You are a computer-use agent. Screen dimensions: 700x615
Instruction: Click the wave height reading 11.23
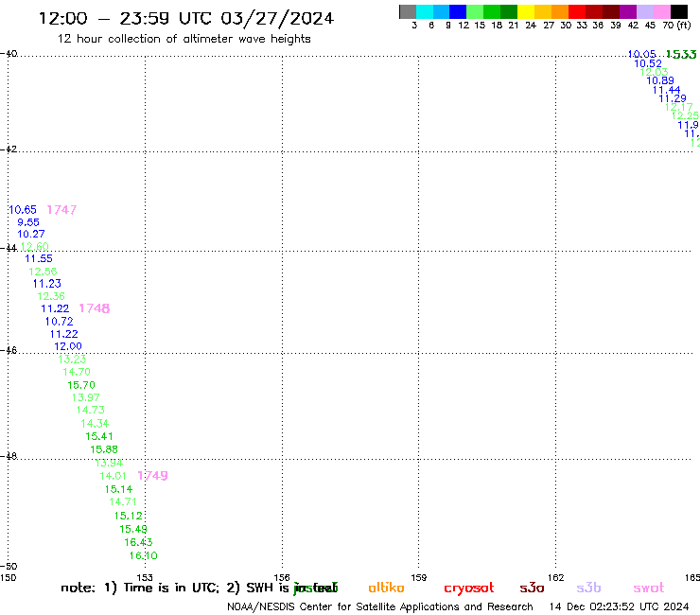coord(47,284)
